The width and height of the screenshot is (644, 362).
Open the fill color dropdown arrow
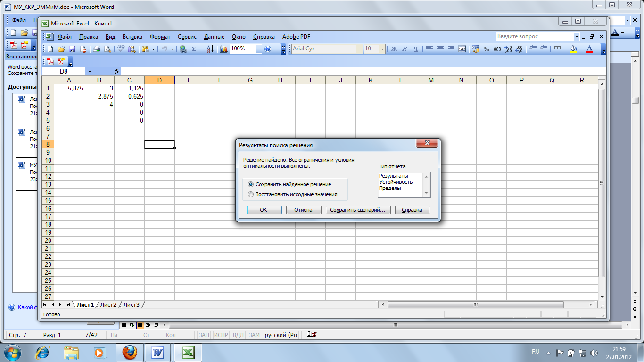coord(581,49)
